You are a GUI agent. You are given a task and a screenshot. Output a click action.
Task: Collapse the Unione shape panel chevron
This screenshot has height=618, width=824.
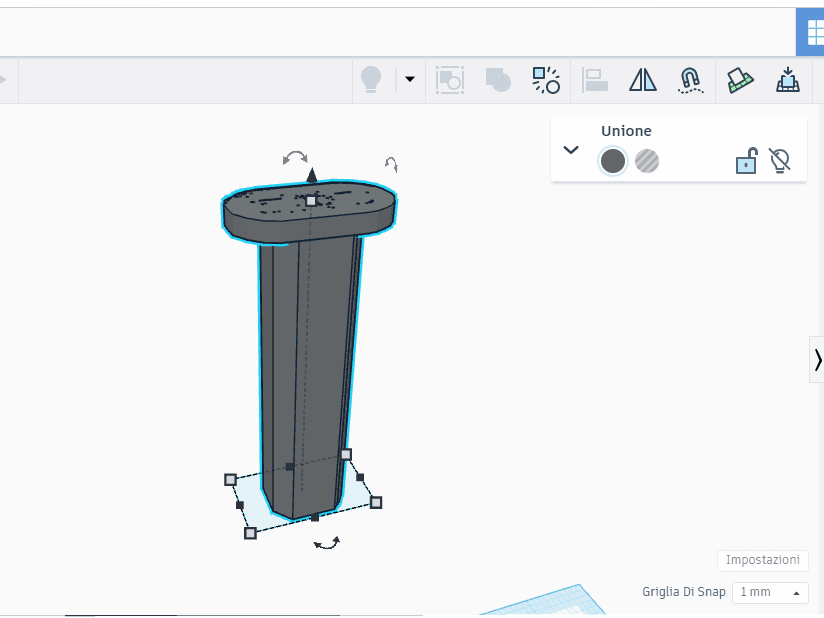[571, 150]
